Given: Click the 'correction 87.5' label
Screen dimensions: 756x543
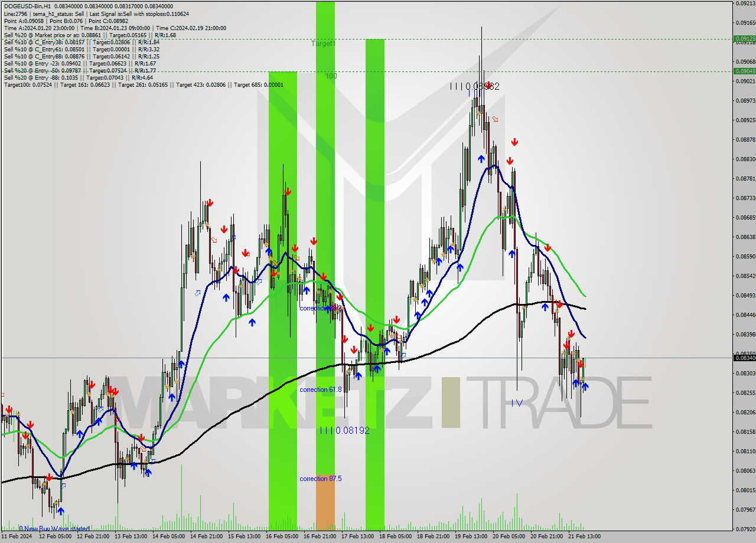Looking at the screenshot, I should click(x=321, y=479).
